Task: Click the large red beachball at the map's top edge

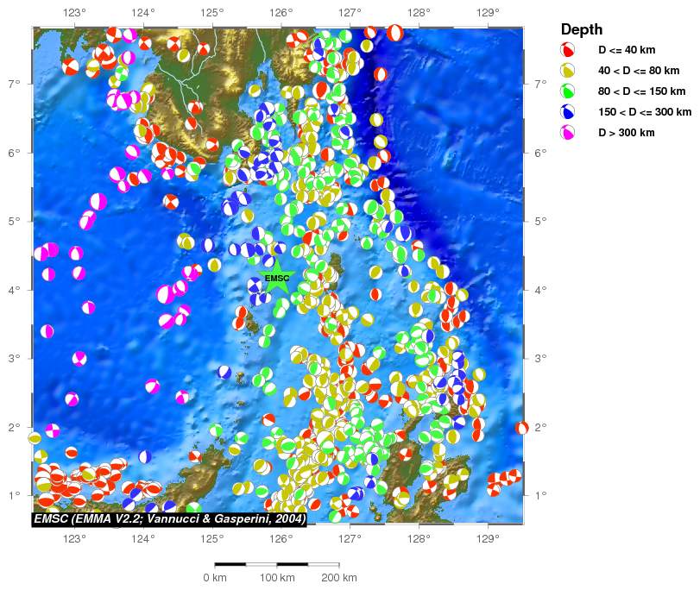Action: [394, 33]
